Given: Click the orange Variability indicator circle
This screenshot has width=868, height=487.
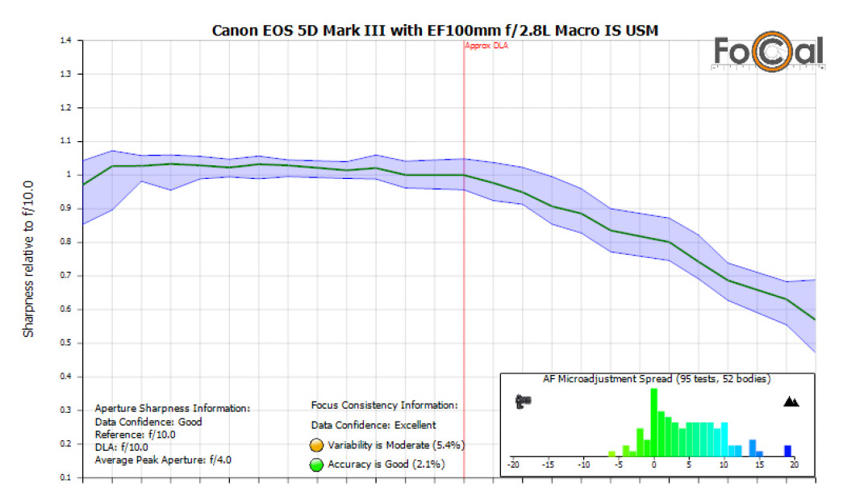Looking at the screenshot, I should [317, 445].
